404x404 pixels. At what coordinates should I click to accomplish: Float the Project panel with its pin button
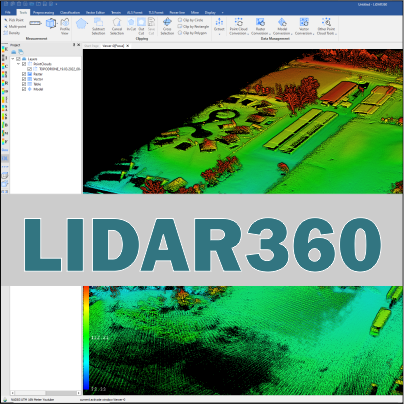[x=74, y=45]
